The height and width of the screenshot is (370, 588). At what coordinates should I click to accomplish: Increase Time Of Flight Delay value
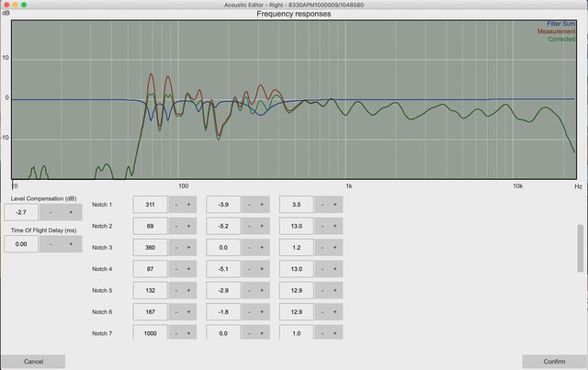point(71,244)
